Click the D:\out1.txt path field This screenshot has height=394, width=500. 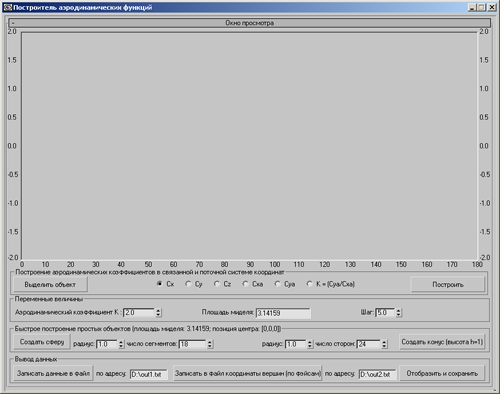[148, 374]
